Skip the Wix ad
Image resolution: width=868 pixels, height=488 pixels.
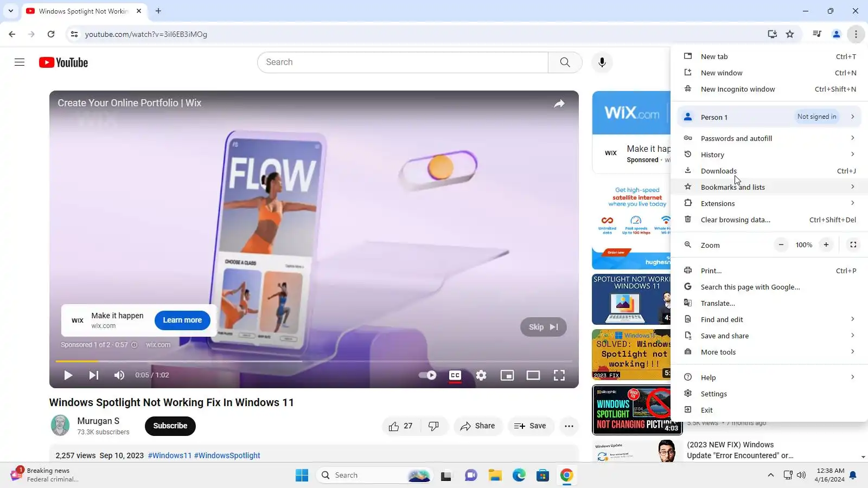point(543,327)
